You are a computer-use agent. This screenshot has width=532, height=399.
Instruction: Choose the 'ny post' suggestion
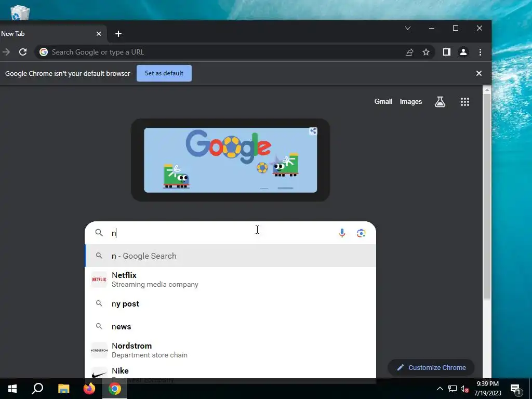pos(230,303)
